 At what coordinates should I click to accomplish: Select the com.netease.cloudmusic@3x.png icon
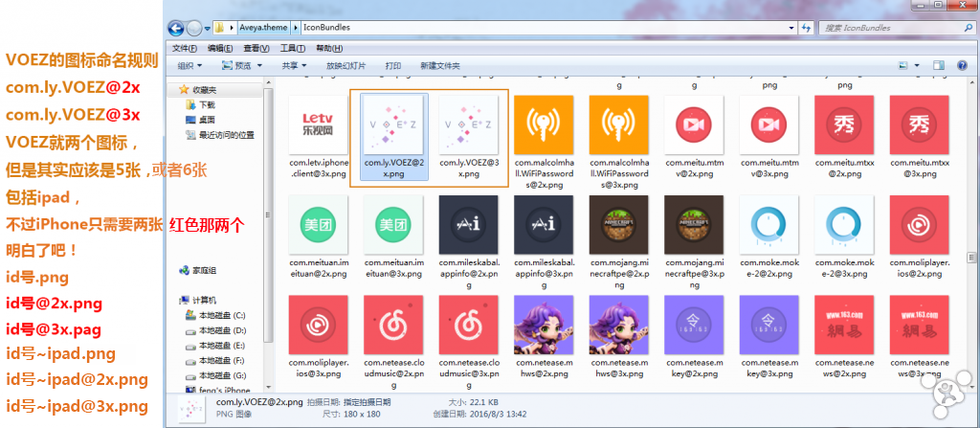pos(469,326)
